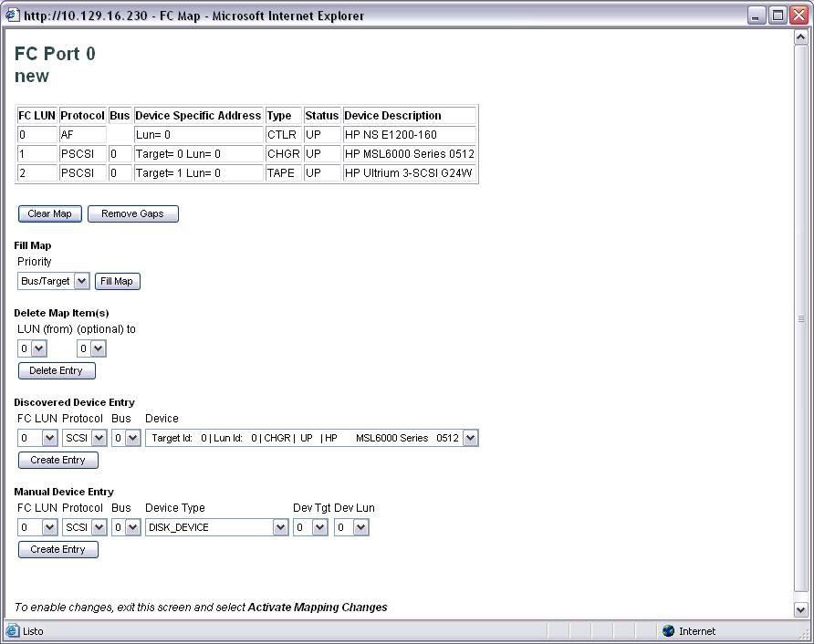Click the 'Activate Mapping Changes' text
Screen dimensions: 814x644
click(318, 608)
